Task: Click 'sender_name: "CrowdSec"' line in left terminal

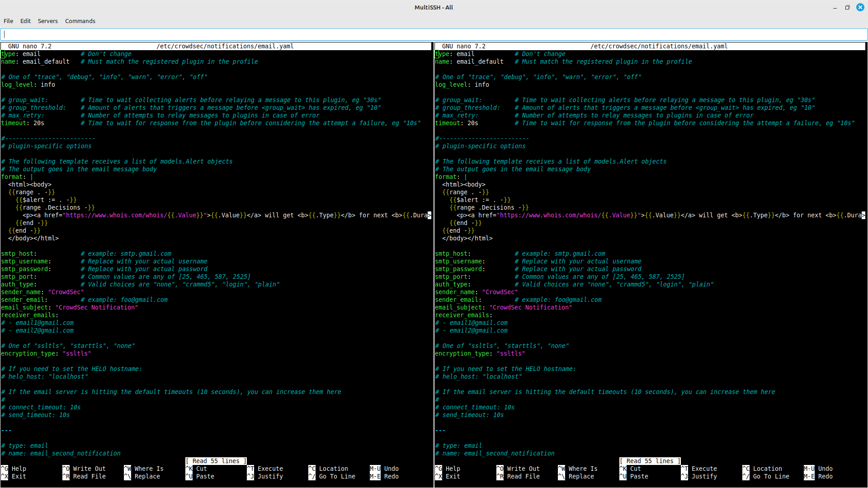Action: [42, 292]
